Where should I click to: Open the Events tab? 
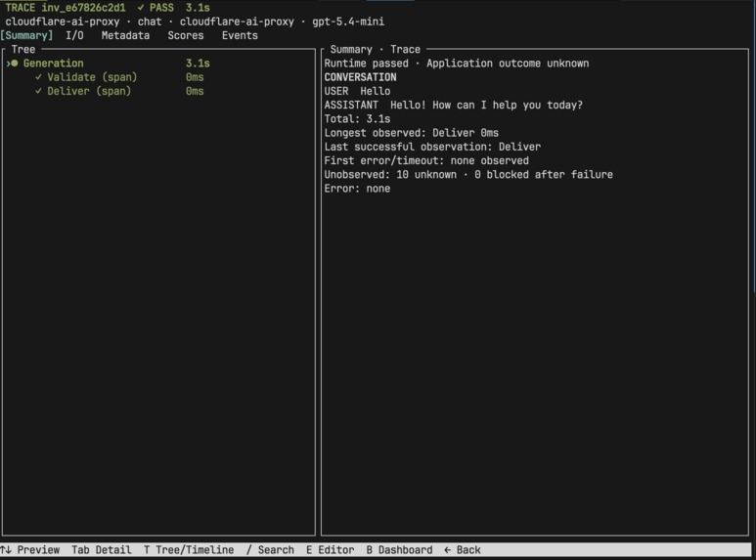(240, 35)
